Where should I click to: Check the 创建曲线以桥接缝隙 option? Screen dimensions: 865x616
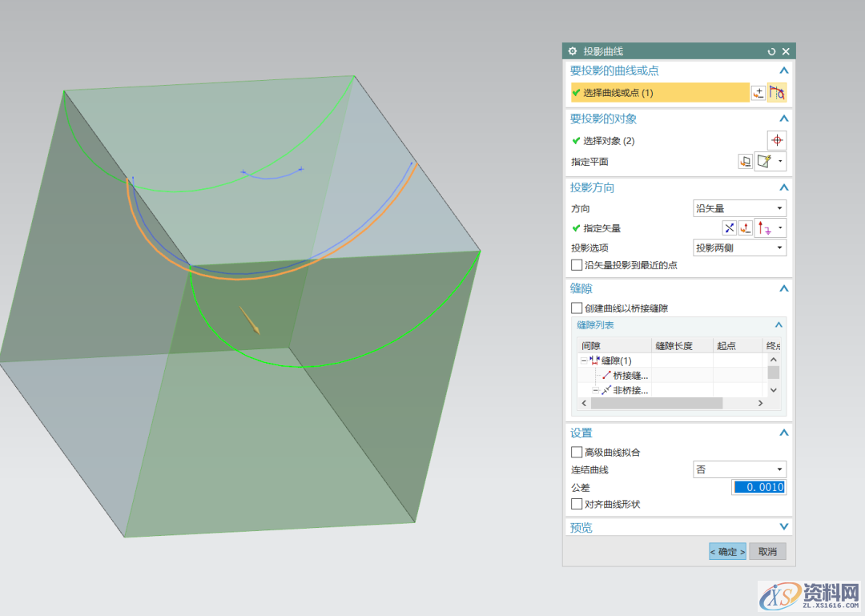[x=577, y=308]
